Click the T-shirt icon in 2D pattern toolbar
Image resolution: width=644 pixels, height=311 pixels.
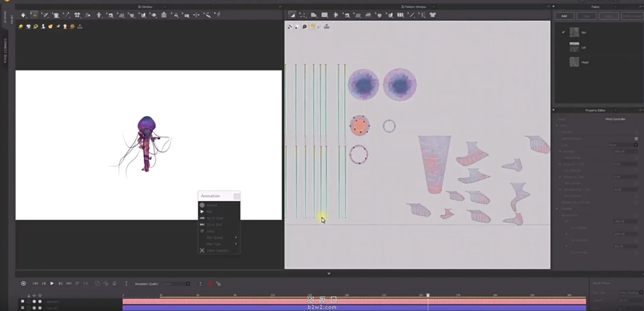[x=433, y=15]
